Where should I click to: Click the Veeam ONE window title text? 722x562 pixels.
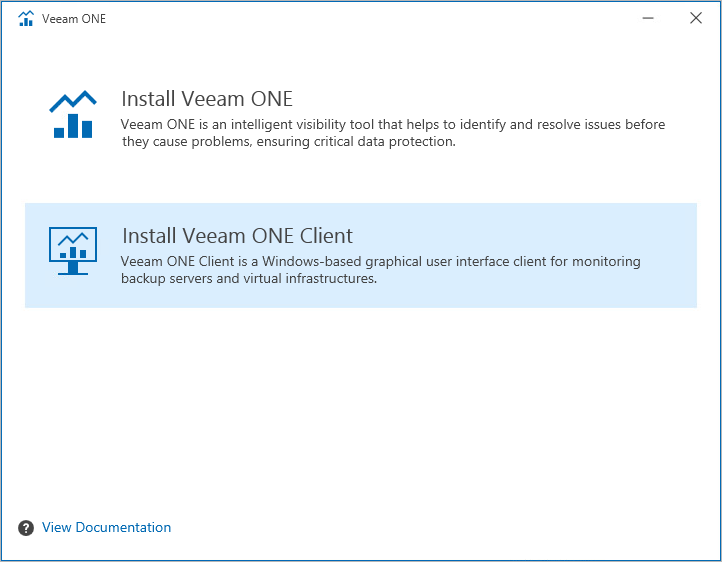point(74,19)
